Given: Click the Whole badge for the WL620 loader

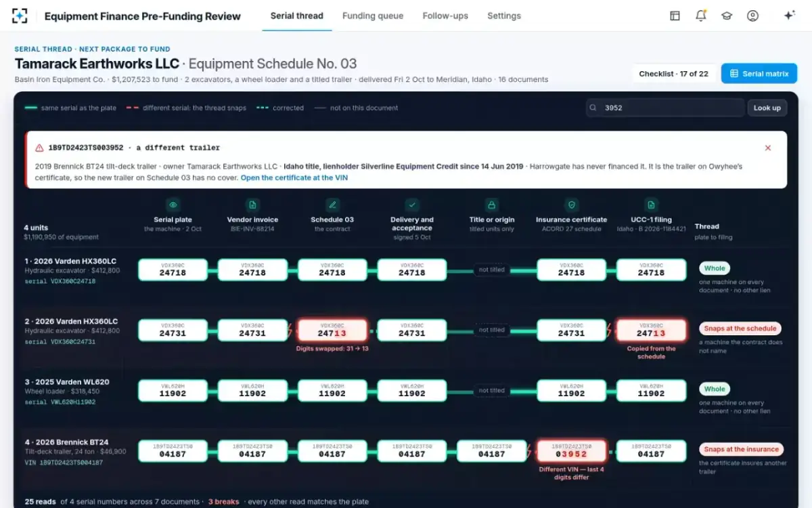Looking at the screenshot, I should click(715, 389).
